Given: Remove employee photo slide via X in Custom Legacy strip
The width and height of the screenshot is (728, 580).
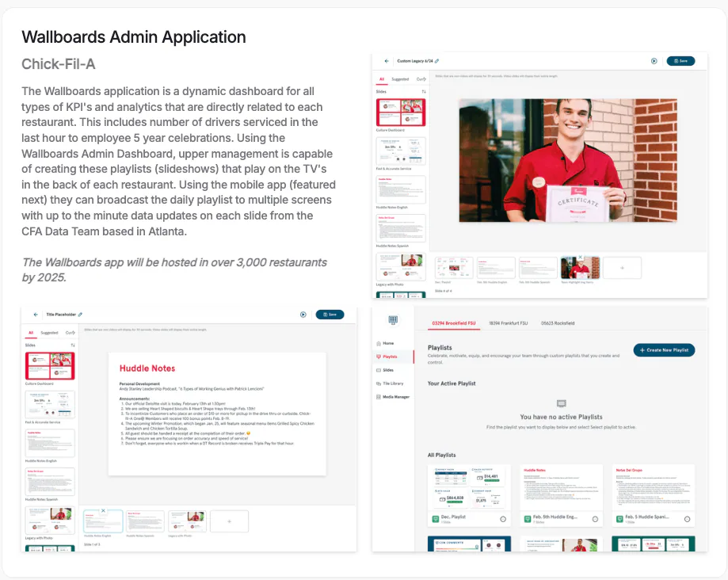Looking at the screenshot, I should tap(581, 257).
